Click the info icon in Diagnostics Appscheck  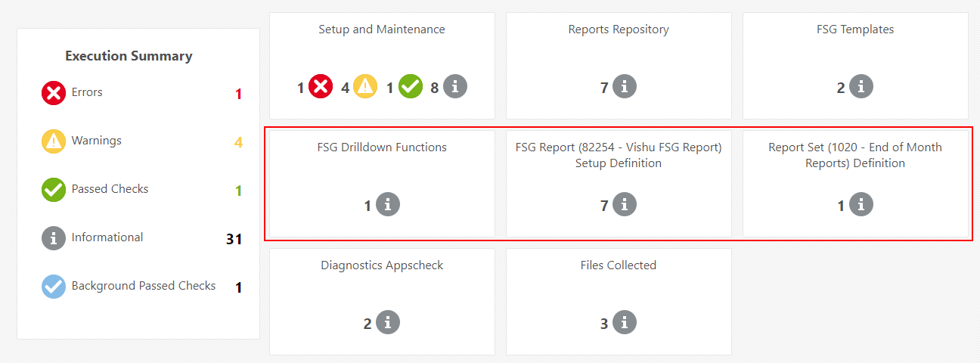pyautogui.click(x=388, y=323)
